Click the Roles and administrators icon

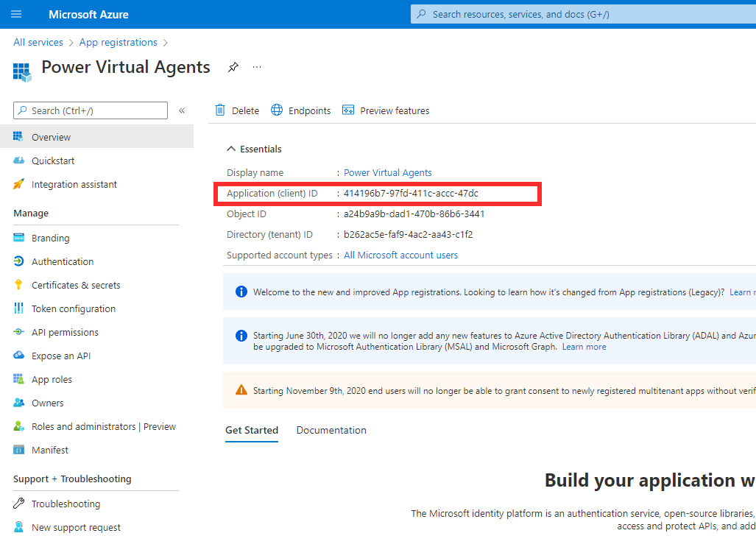point(18,426)
